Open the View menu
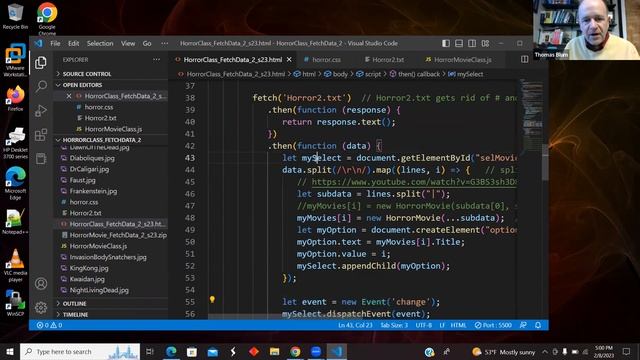Viewport: 640px width, 360px height. [x=128, y=43]
